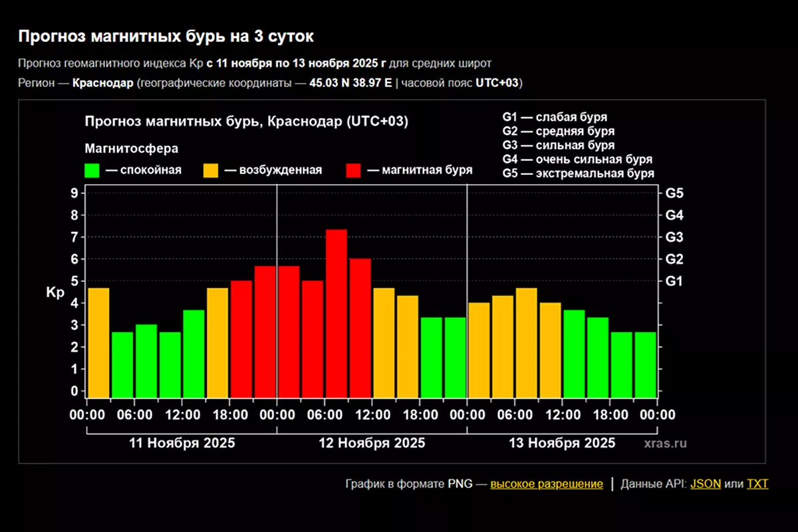Image resolution: width=798 pixels, height=532 pixels.
Task: Click the bold "Краснодар" region name
Action: click(103, 83)
